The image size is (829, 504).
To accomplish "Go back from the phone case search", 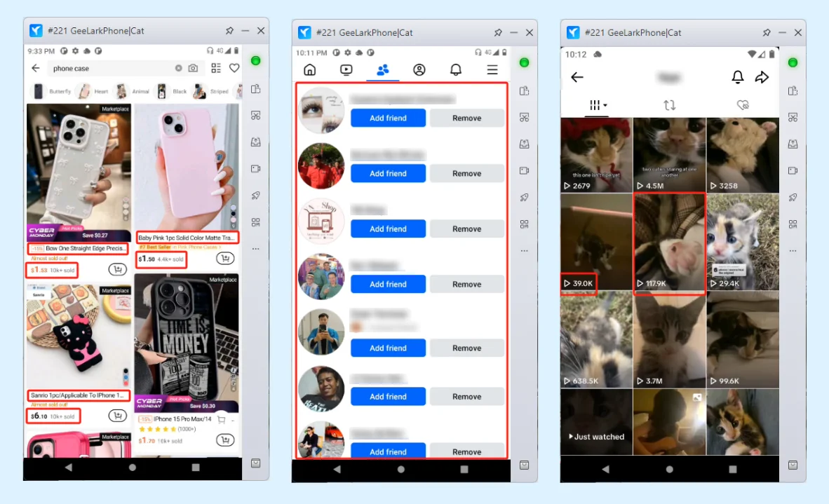I will tap(36, 68).
